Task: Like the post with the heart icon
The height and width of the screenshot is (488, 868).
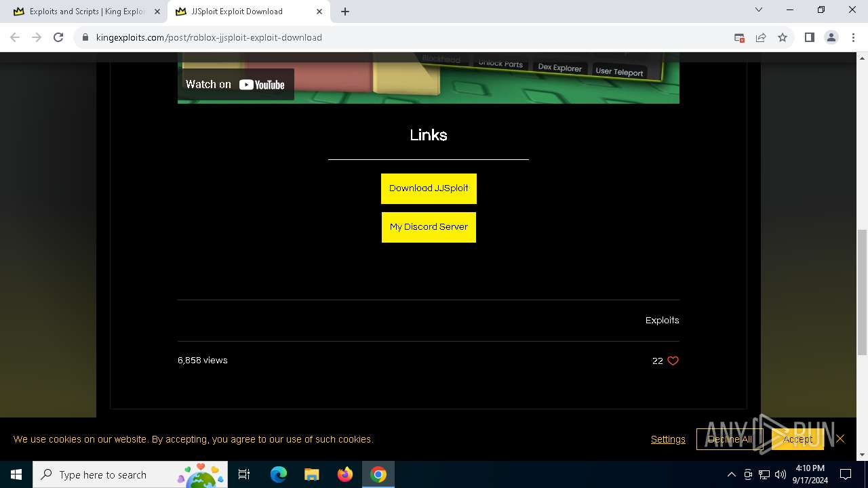Action: click(673, 361)
